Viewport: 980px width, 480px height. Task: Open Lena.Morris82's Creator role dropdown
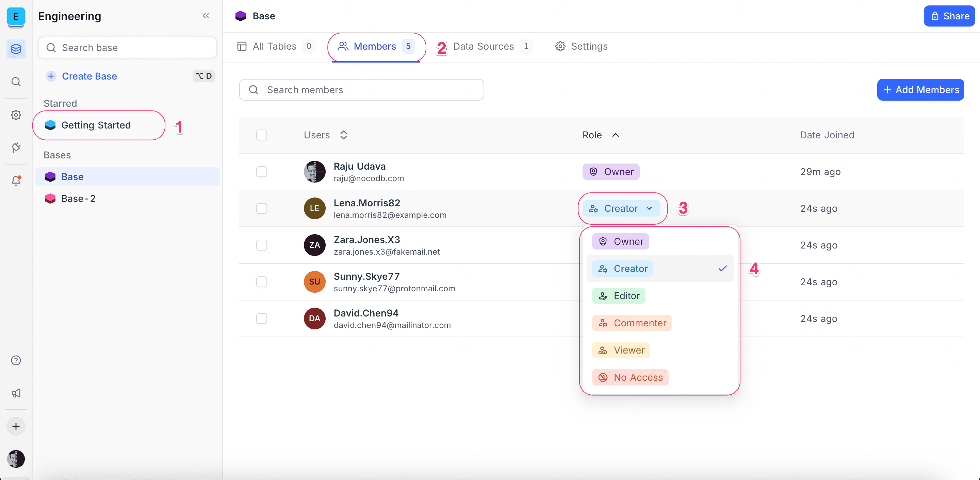(x=621, y=208)
